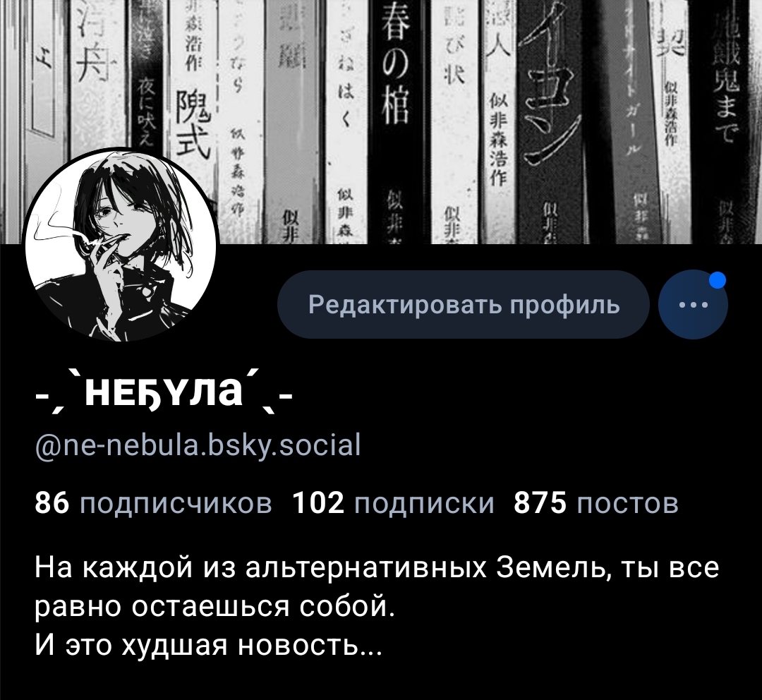
Task: Open the profile avatar picture
Action: tap(121, 246)
